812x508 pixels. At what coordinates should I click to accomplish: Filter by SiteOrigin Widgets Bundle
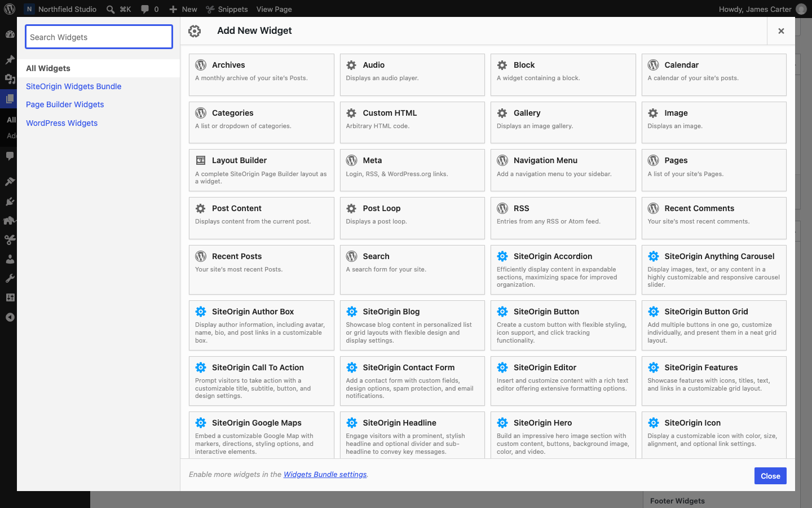click(74, 86)
